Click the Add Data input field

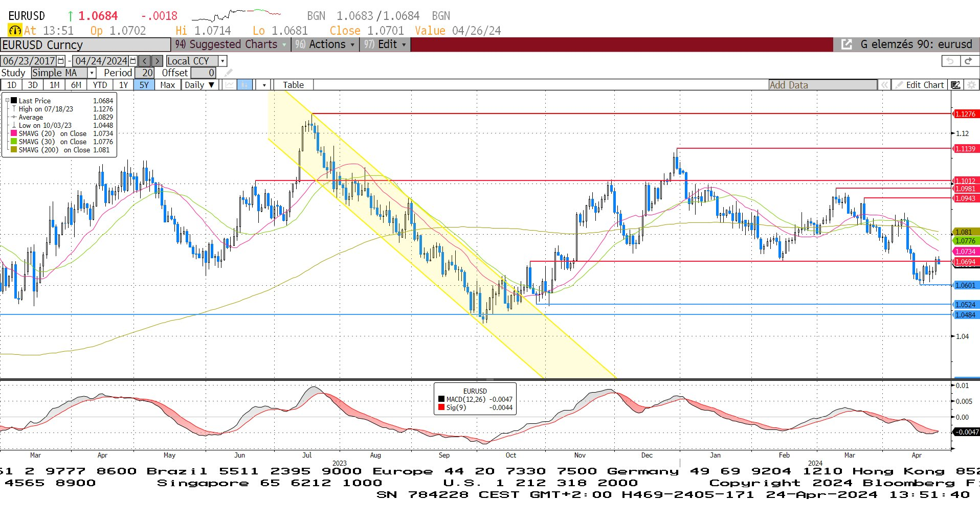(822, 85)
